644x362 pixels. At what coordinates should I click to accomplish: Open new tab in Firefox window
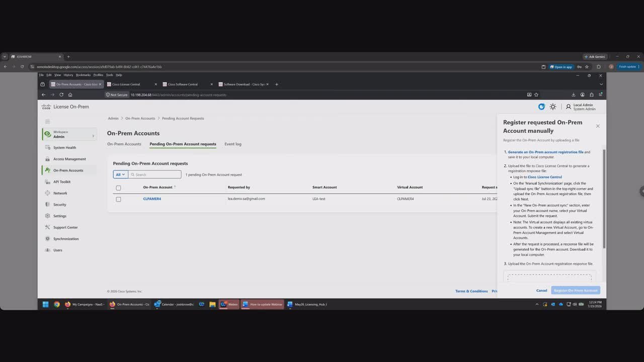pos(277,84)
